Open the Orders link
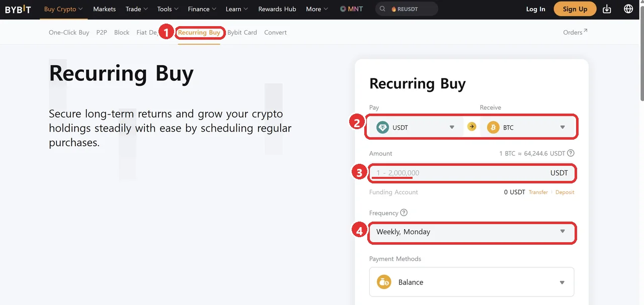The height and width of the screenshot is (305, 644). pos(575,32)
